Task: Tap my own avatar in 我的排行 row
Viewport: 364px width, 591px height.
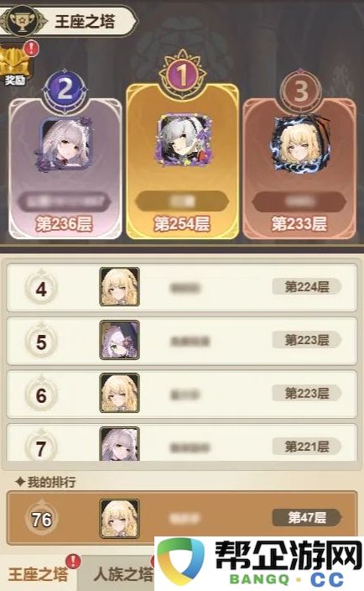Action: pos(119,519)
